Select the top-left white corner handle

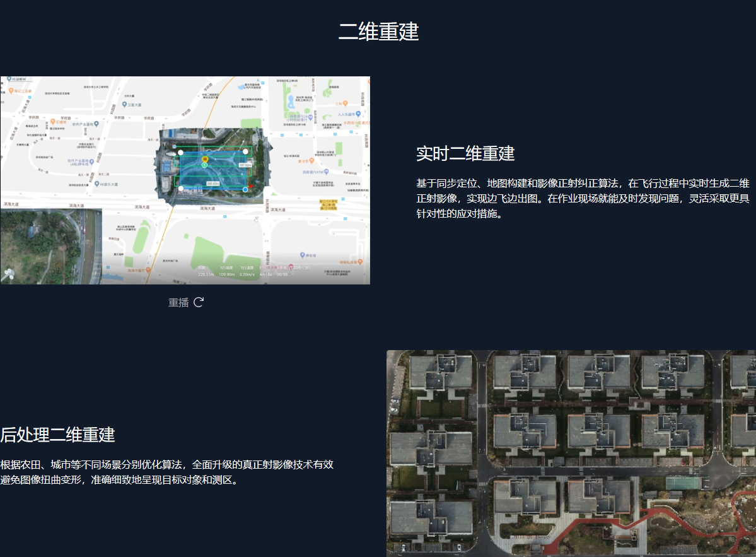coord(180,152)
